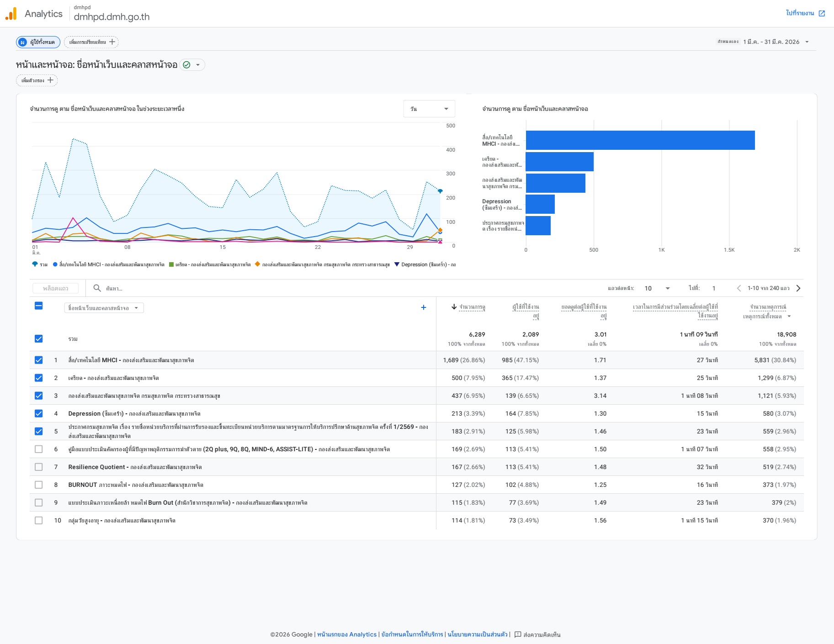This screenshot has height=644, width=834.
Task: Click the add filter plus icon
Action: (51, 80)
